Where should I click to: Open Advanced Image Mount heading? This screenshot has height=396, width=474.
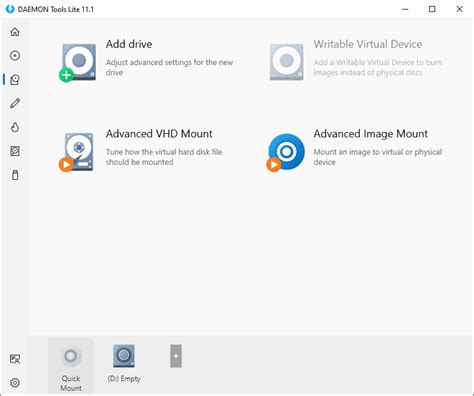click(371, 134)
